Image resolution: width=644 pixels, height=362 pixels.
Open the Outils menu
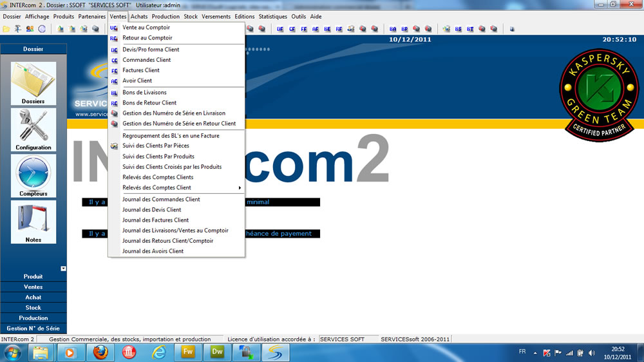pyautogui.click(x=299, y=17)
